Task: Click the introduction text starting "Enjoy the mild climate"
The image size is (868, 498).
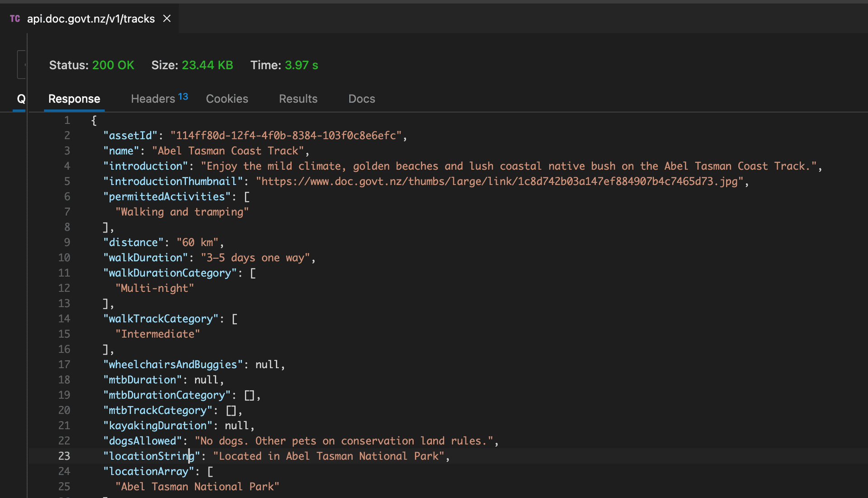Action: tap(509, 166)
